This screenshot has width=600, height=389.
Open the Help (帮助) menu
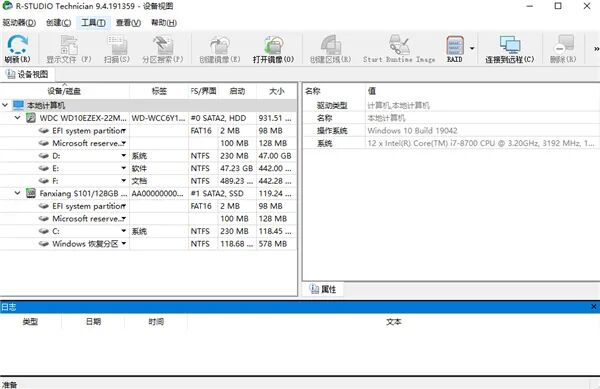(164, 23)
